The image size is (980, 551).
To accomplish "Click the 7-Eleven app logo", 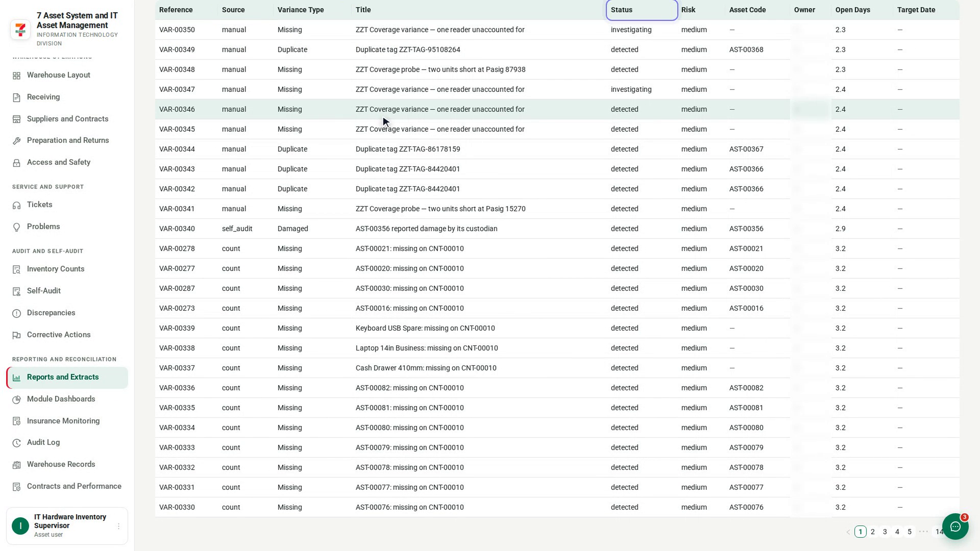I will (20, 30).
